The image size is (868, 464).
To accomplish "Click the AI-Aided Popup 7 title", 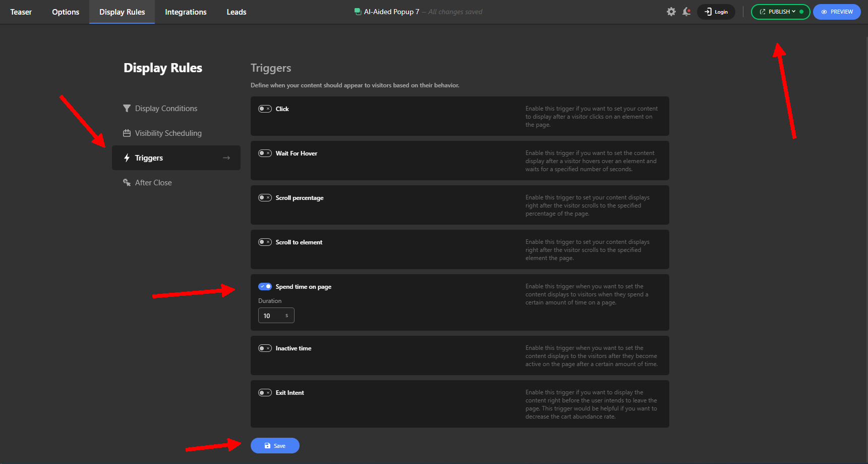I will (391, 12).
